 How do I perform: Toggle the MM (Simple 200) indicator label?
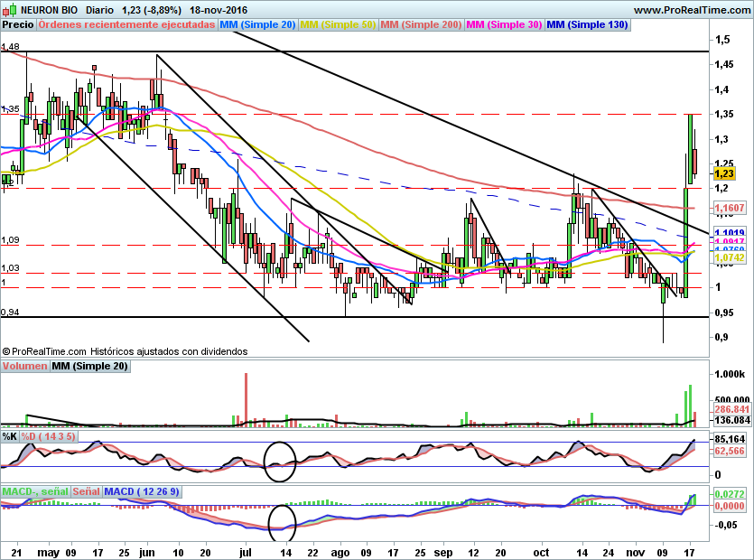[421, 25]
